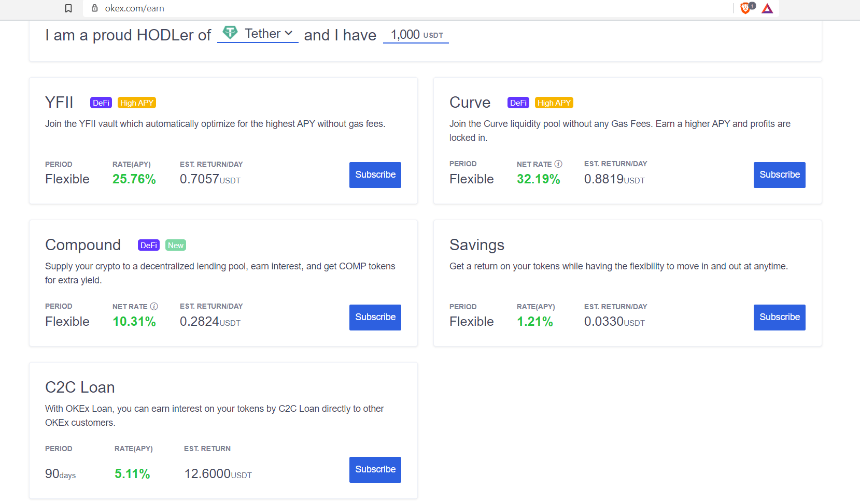Click the 0.0330 USDT daily return

click(x=614, y=322)
